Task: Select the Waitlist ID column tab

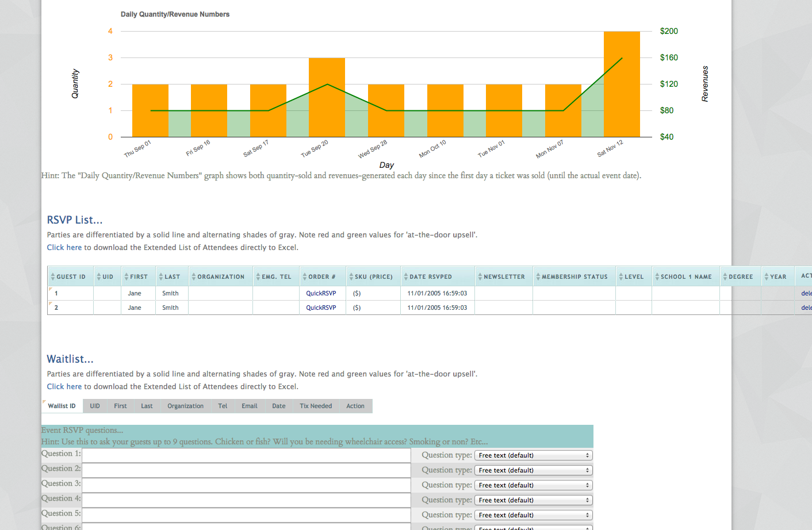Action: [62, 406]
